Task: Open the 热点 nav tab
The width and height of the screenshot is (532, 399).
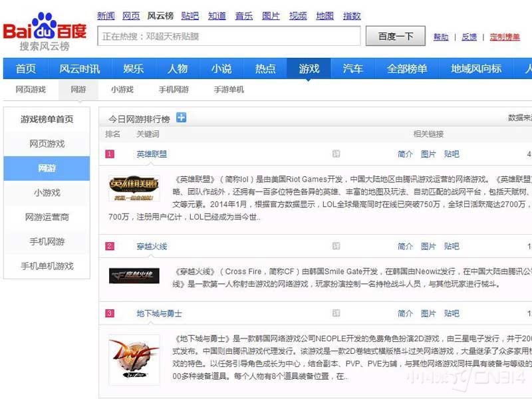Action: (x=265, y=68)
